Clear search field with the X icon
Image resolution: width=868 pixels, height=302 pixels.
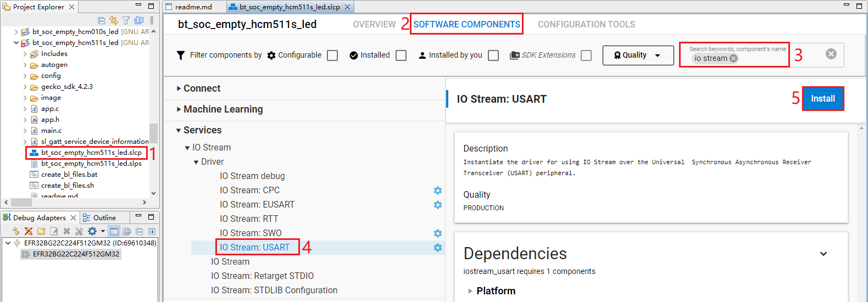point(831,54)
